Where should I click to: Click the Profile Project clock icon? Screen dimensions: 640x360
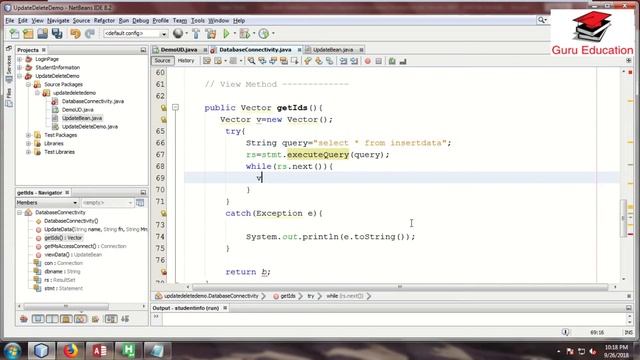click(264, 33)
